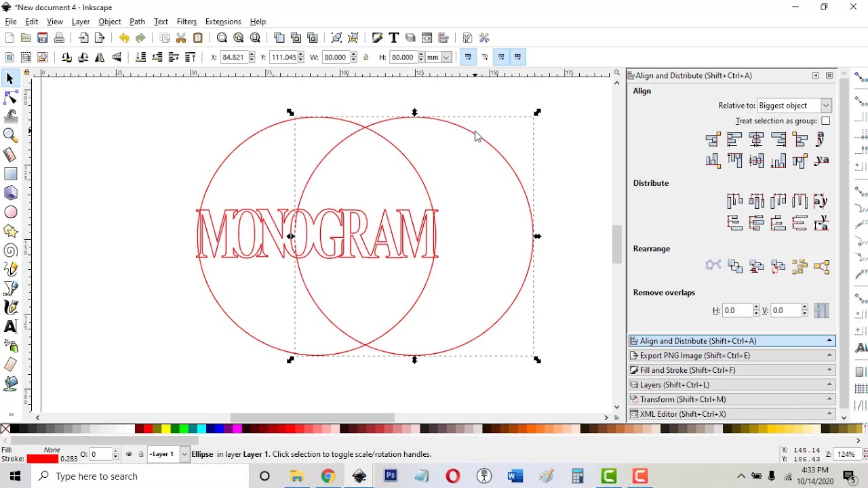This screenshot has height=488, width=868.
Task: Toggle layer lock icon in status bar
Action: pos(141,454)
